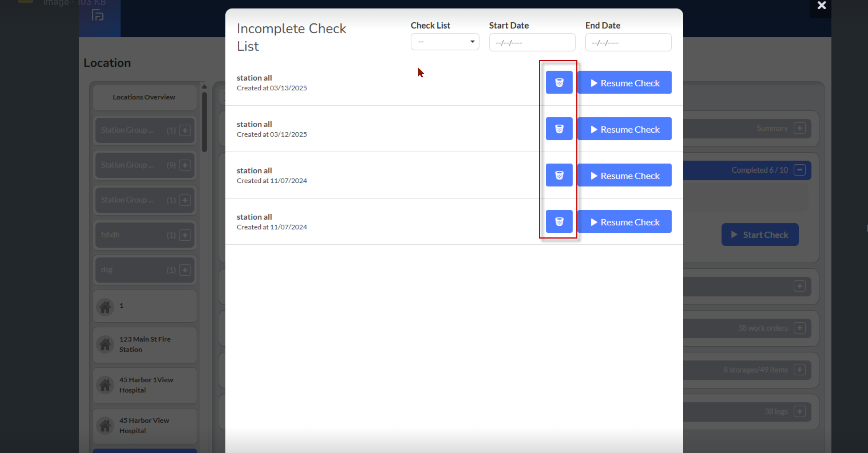Close the overlay with the X icon
The width and height of the screenshot is (868, 453).
point(821,5)
